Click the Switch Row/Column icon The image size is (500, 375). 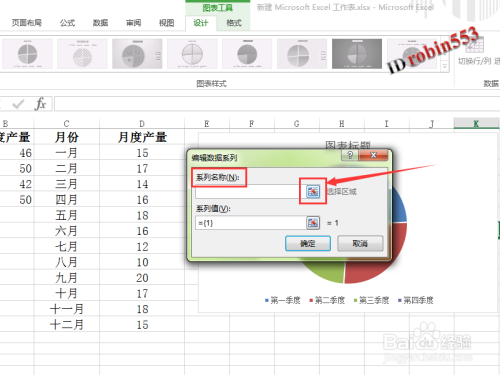tap(475, 45)
